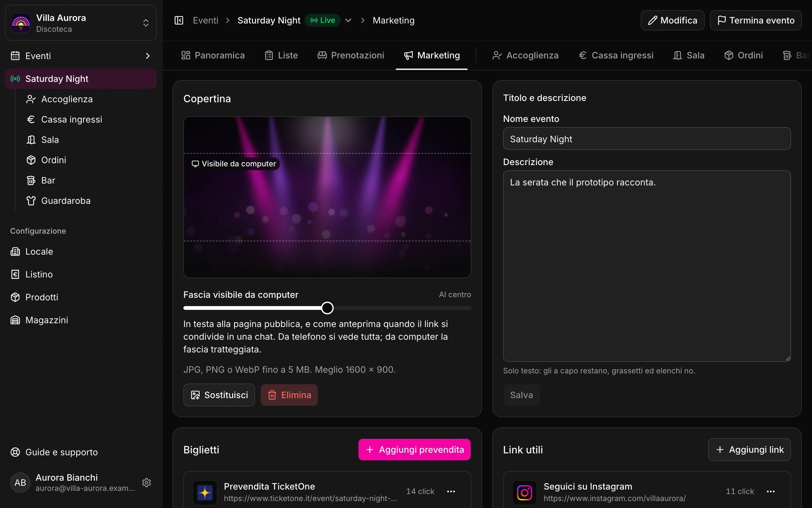Click the Fascia visibile da computer slider handle
This screenshot has height=508, width=812.
pos(327,308)
